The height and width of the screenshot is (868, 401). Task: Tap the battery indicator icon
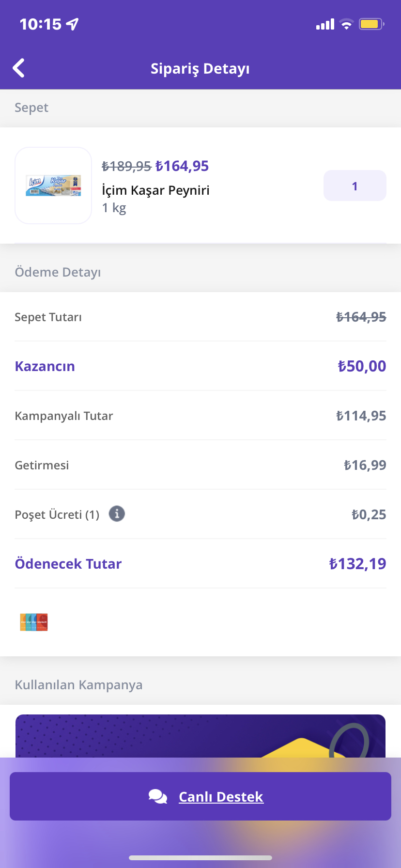point(371,24)
